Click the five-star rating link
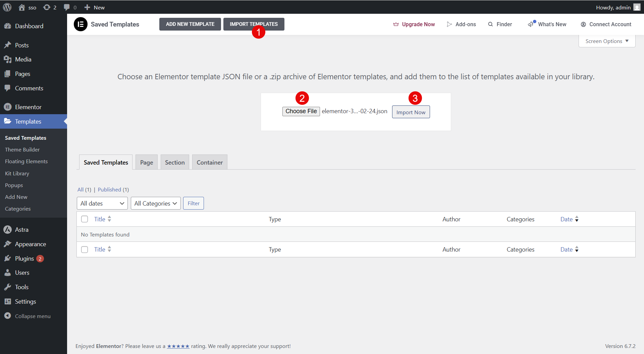The width and height of the screenshot is (644, 354). pyautogui.click(x=178, y=346)
